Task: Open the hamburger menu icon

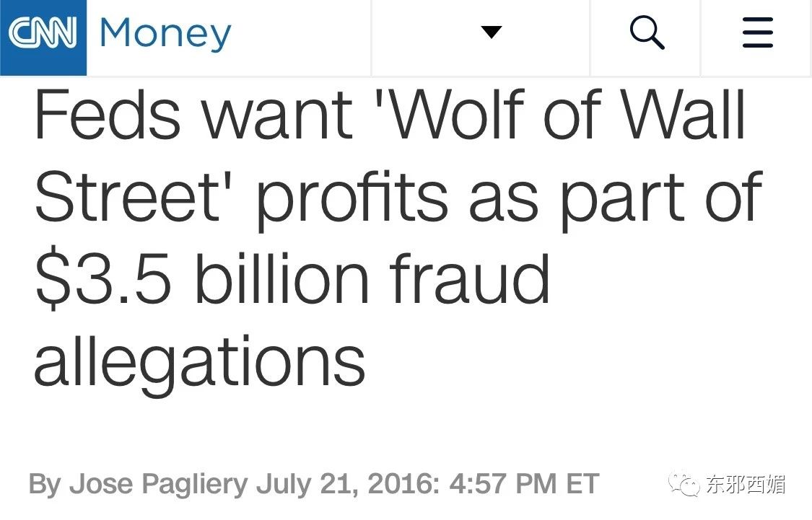Action: (757, 33)
